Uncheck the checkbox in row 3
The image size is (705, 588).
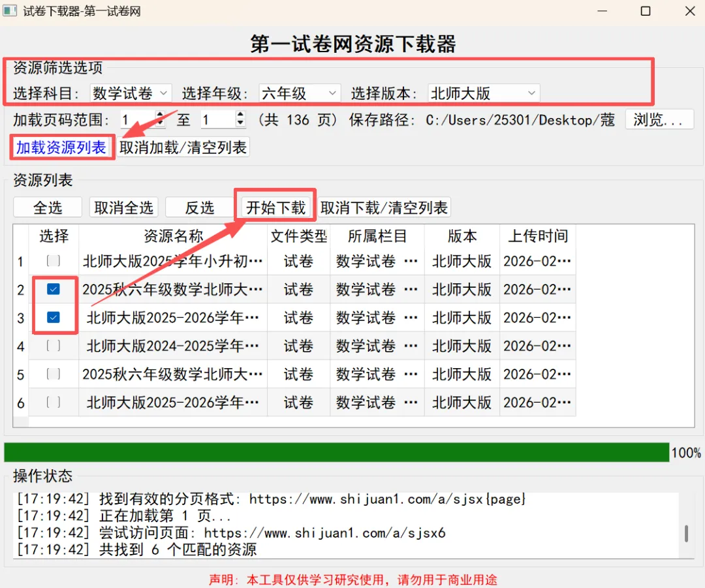click(53, 317)
